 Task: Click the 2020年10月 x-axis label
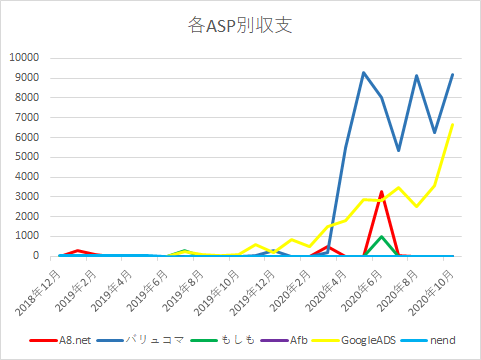click(431, 293)
